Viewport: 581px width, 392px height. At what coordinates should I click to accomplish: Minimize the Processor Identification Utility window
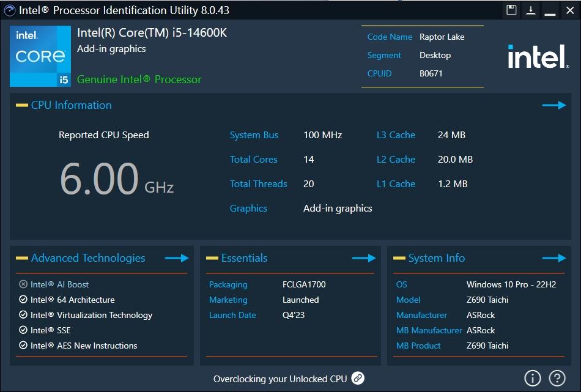pos(550,13)
